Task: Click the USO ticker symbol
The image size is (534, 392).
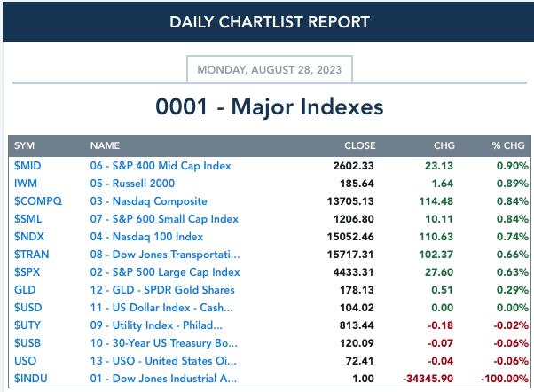Action: 25,361
